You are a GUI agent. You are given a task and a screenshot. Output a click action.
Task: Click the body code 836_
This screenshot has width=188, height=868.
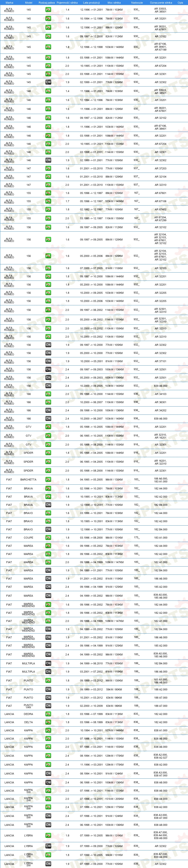(x=136, y=722)
